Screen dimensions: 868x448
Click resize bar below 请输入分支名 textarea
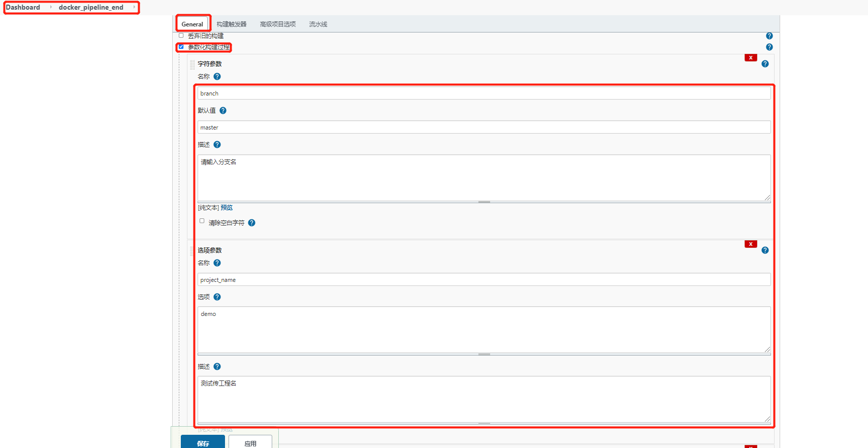pos(484,202)
